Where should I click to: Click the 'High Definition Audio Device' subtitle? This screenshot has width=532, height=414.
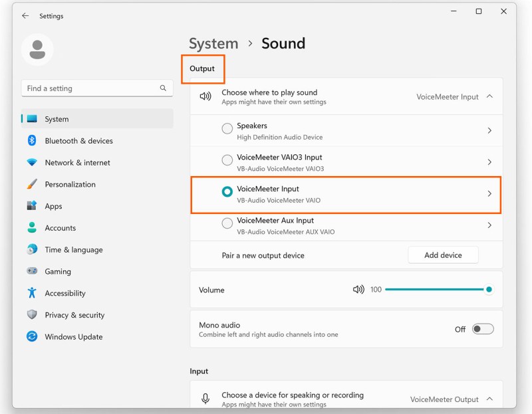click(279, 137)
